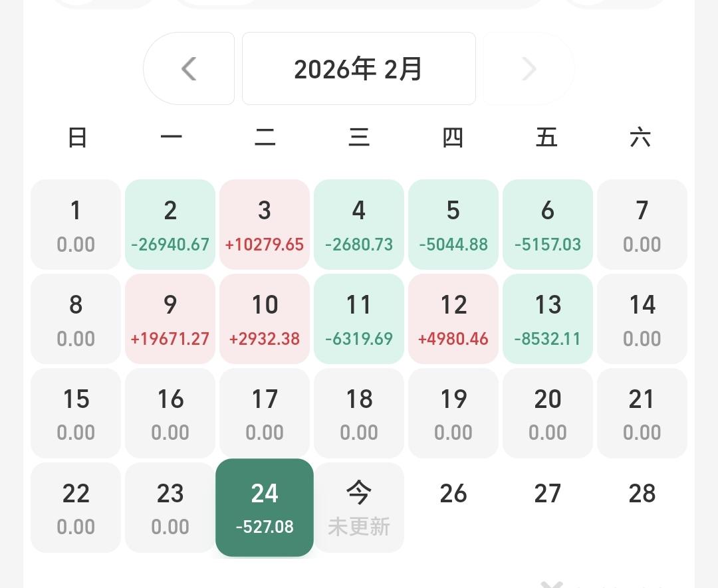Click the 一 weekday header
The image size is (718, 588).
point(172,138)
